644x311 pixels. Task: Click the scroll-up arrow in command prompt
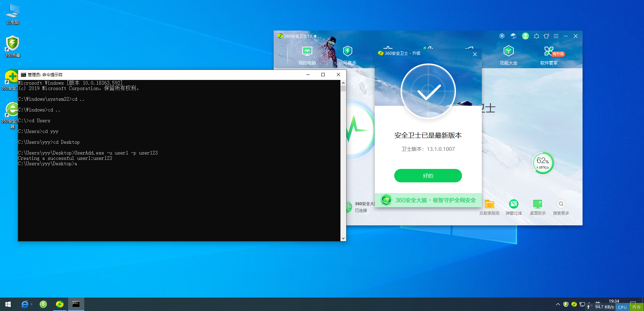pos(343,83)
